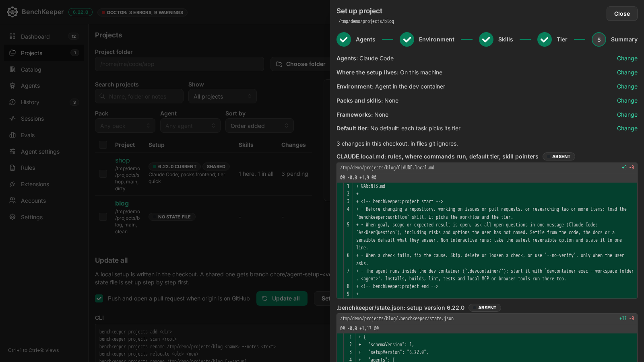Click Change next to Environment

tap(627, 86)
